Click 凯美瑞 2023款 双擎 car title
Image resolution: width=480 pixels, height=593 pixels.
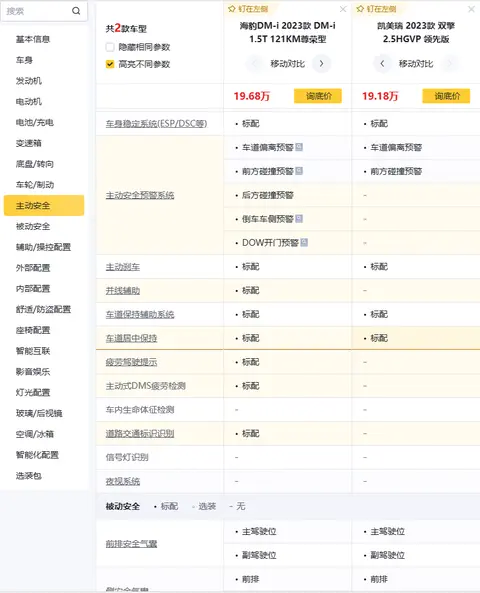click(x=416, y=32)
